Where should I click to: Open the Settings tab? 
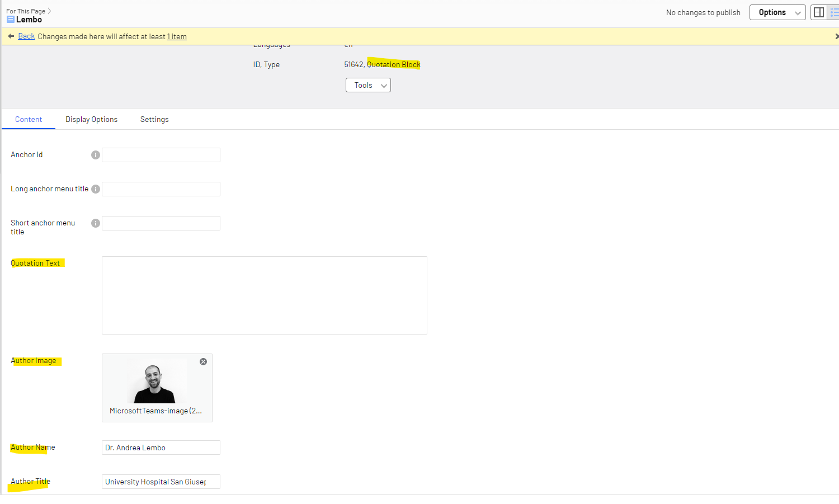point(154,119)
